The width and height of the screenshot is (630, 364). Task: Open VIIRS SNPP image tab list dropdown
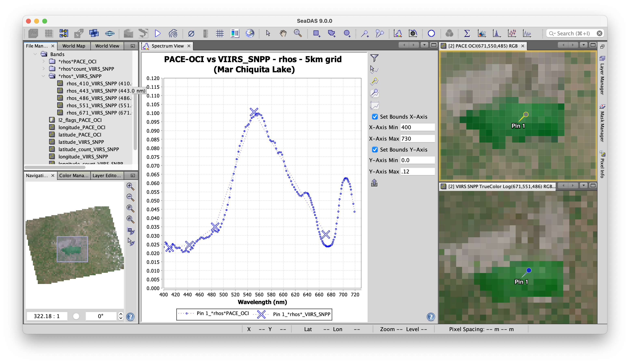tap(583, 185)
